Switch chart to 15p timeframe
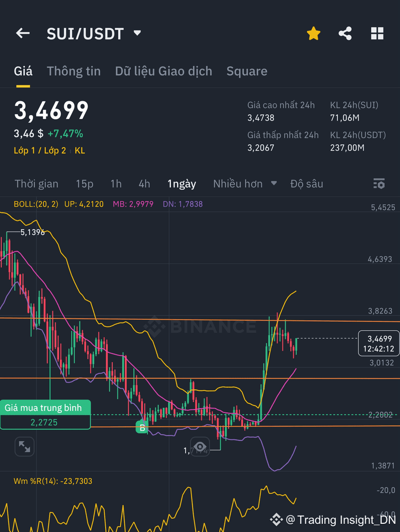The height and width of the screenshot is (532, 400). pyautogui.click(x=84, y=184)
